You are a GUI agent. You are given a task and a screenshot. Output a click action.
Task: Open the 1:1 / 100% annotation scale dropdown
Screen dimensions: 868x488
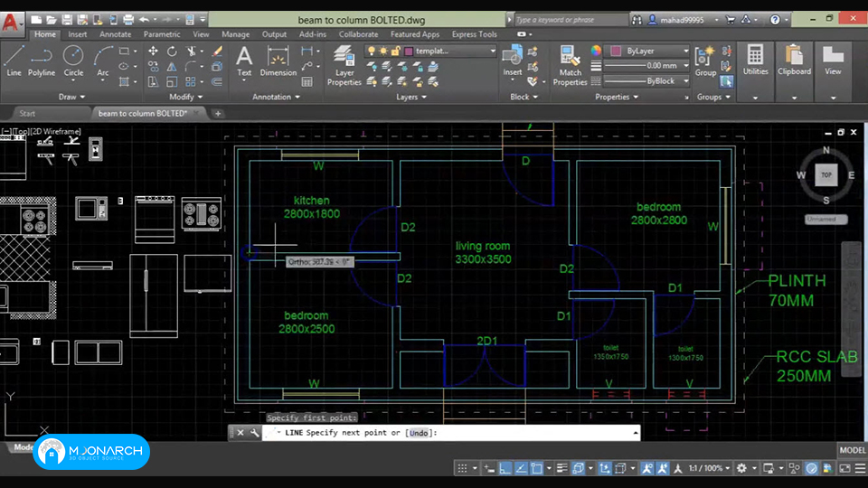point(709,468)
